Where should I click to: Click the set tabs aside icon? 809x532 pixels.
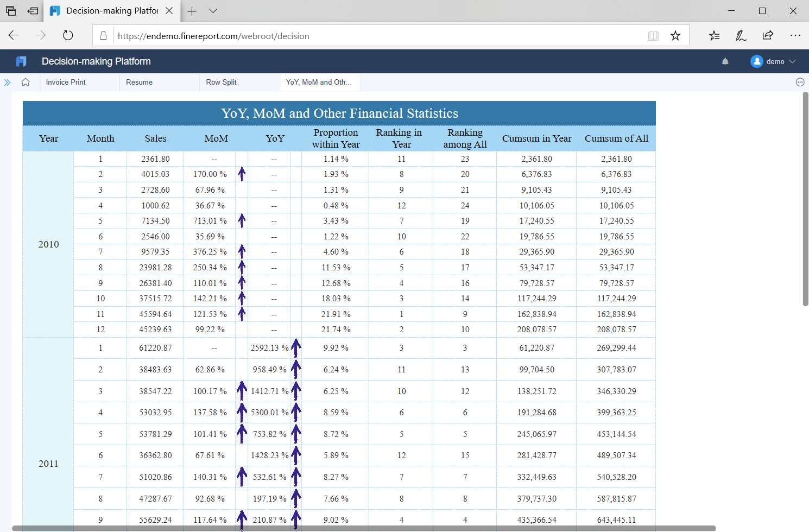[x=33, y=11]
